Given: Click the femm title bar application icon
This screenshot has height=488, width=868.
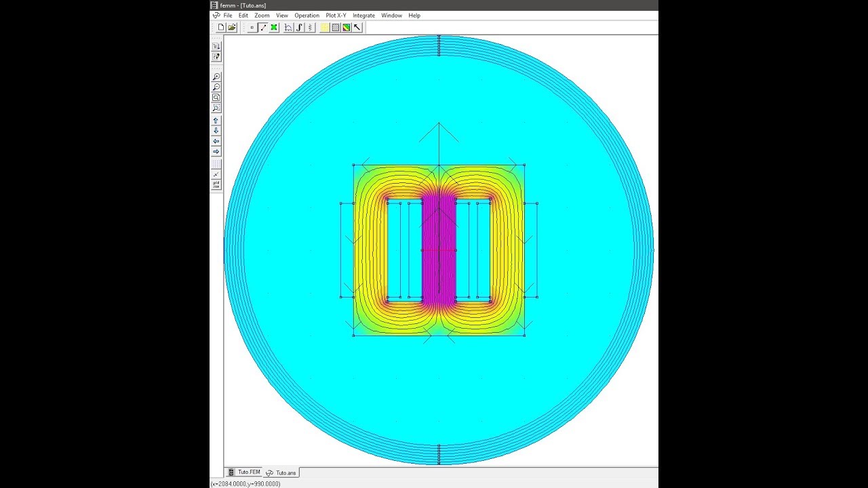Looking at the screenshot, I should (x=214, y=5).
